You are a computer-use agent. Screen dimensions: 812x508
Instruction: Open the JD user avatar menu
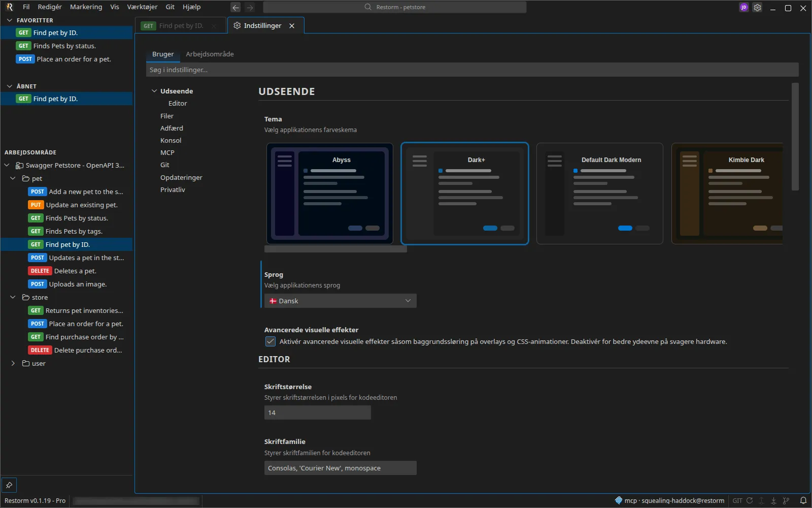(743, 7)
